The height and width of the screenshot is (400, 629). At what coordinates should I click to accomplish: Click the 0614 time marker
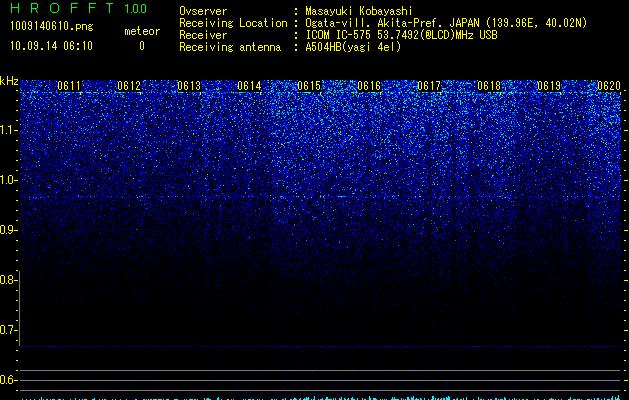click(249, 86)
